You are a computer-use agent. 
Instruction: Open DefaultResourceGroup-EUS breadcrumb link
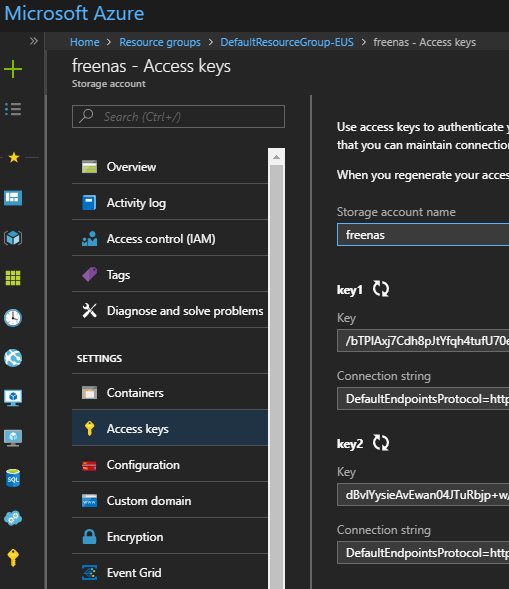click(x=287, y=42)
